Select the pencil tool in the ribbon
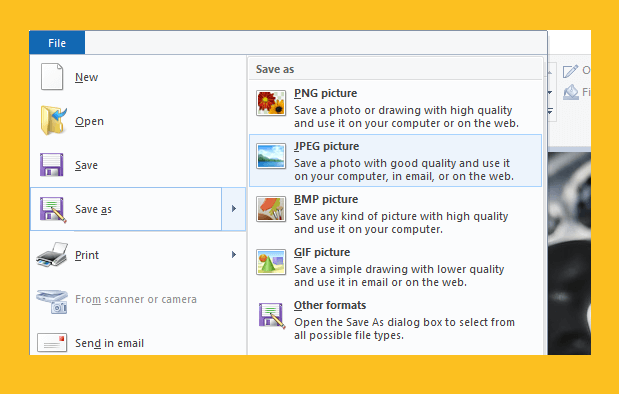This screenshot has width=619, height=394. (x=570, y=71)
